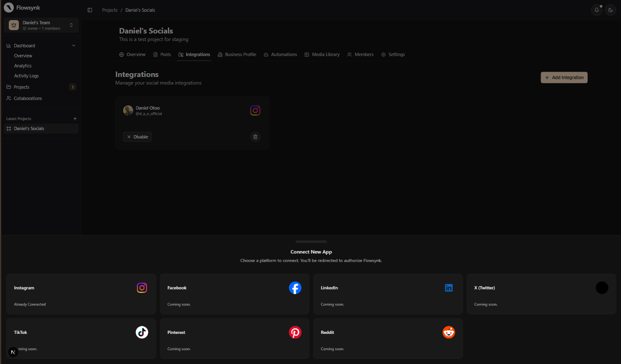Collapse the sidebar panel toggle

(x=90, y=10)
